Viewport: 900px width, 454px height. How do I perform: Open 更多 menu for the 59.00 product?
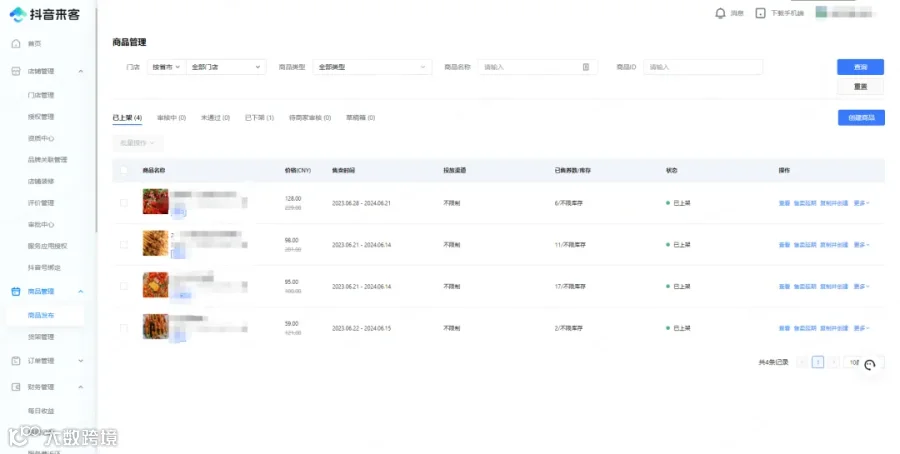(861, 328)
